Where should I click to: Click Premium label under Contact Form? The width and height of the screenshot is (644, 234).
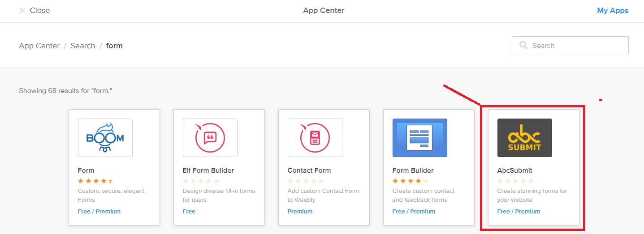tap(300, 211)
